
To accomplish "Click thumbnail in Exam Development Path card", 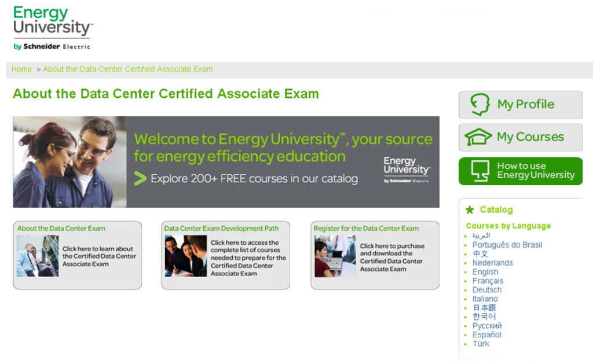I will click(186, 256).
